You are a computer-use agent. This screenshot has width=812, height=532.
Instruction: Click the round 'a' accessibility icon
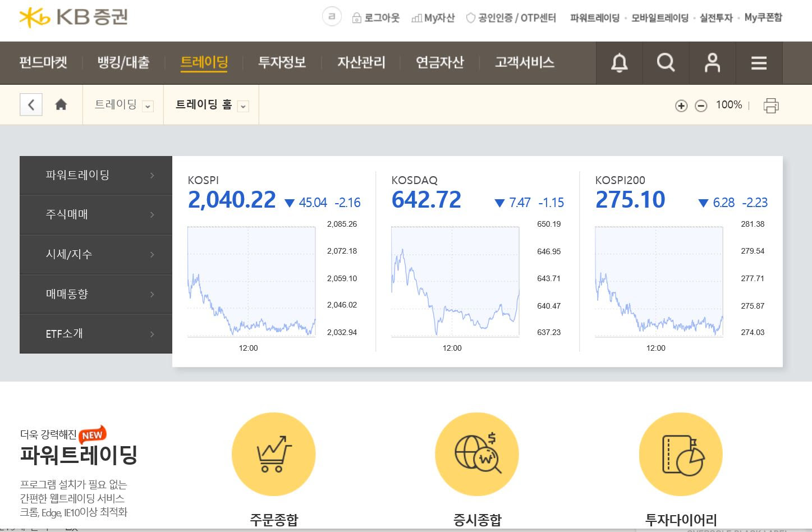[332, 17]
